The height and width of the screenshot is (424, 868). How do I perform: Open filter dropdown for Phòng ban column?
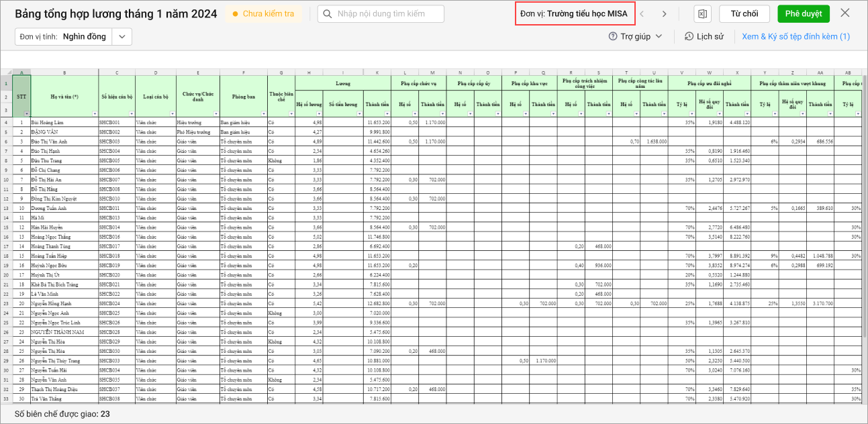(x=263, y=114)
